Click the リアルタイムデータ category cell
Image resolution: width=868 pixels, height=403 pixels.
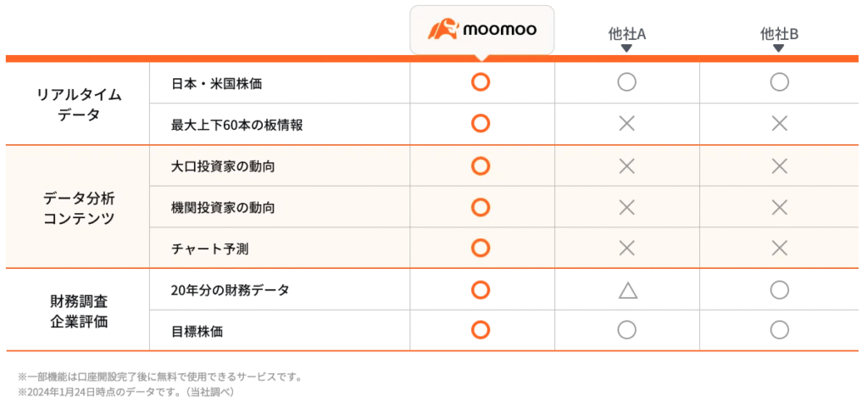(78, 104)
